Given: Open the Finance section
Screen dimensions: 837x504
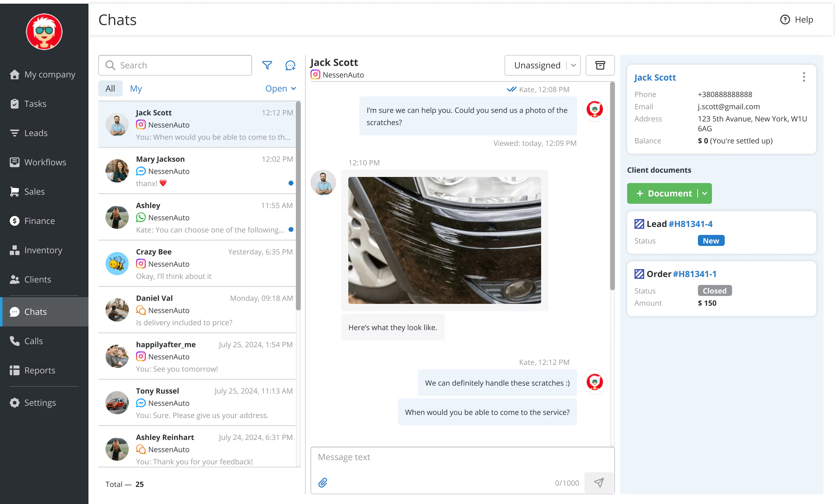Looking at the screenshot, I should click(44, 221).
